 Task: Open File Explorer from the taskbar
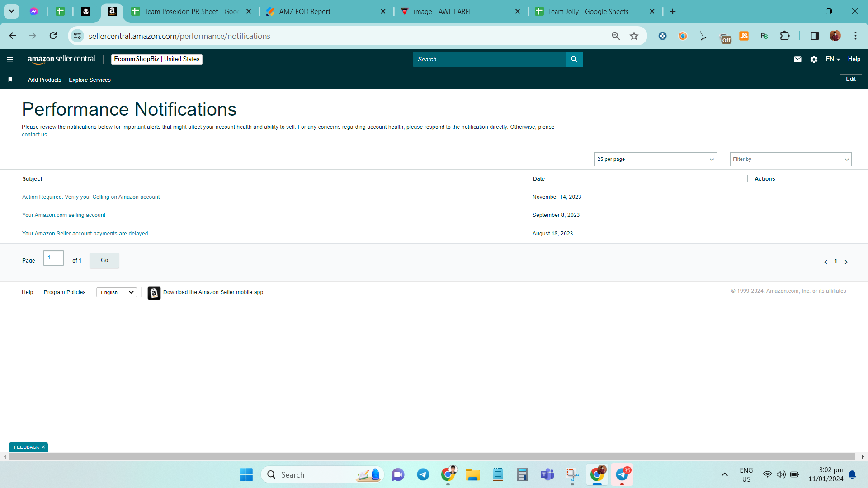point(473,474)
